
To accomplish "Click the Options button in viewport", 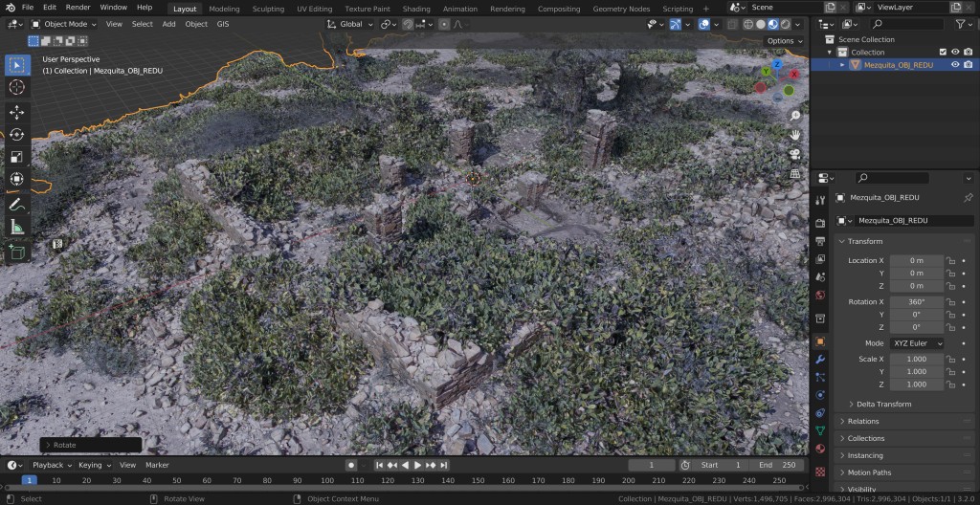I will [784, 41].
